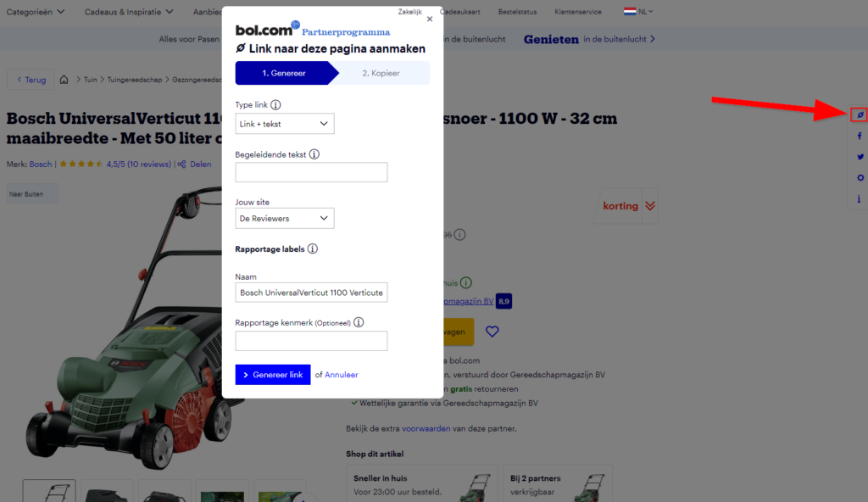The image size is (868, 502).
Task: Add product to wishlist with heart icon
Action: click(492, 332)
